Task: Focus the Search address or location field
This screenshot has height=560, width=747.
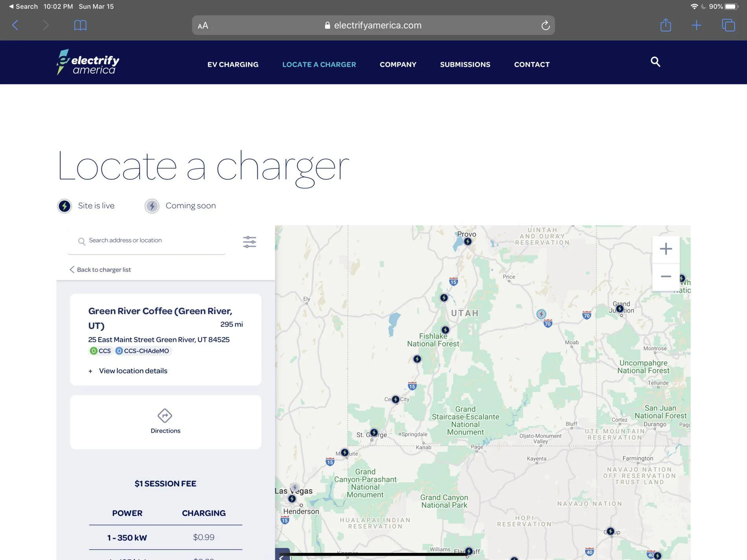Action: (x=146, y=241)
